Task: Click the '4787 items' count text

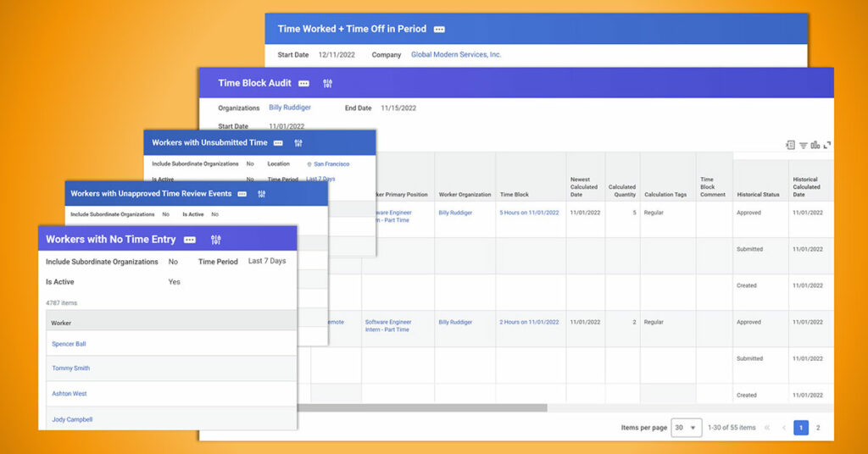Action: (61, 303)
